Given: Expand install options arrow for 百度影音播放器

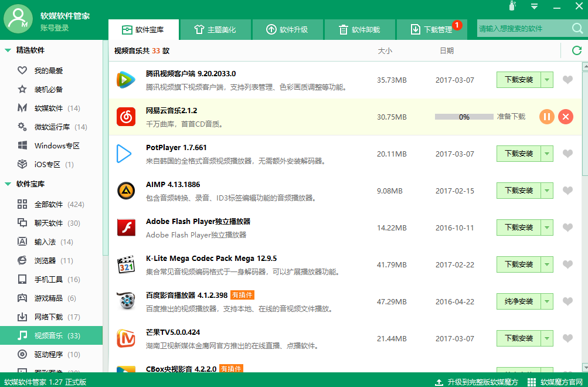Looking at the screenshot, I should pyautogui.click(x=547, y=301).
